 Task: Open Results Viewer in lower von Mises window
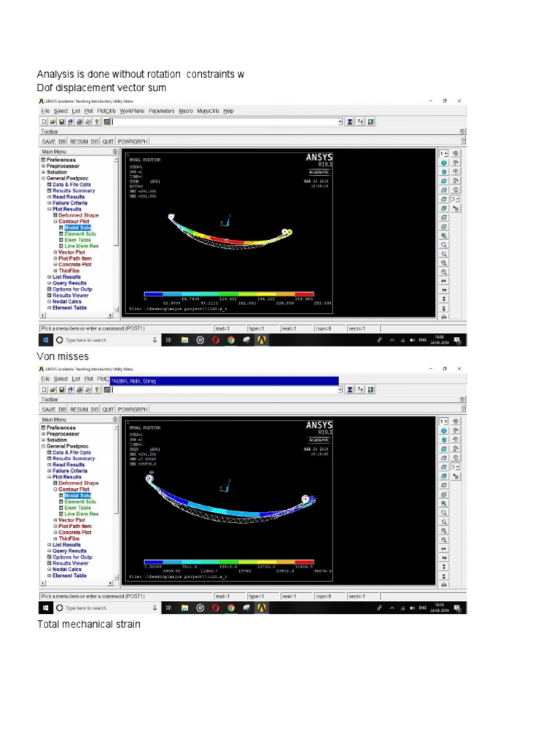click(x=71, y=564)
